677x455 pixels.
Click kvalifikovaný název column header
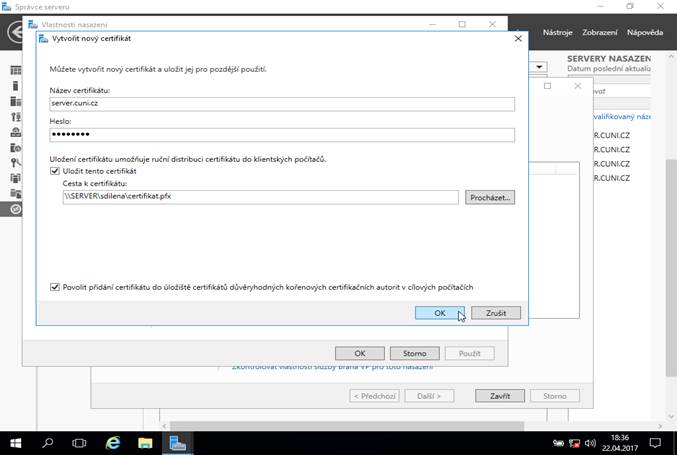click(622, 117)
